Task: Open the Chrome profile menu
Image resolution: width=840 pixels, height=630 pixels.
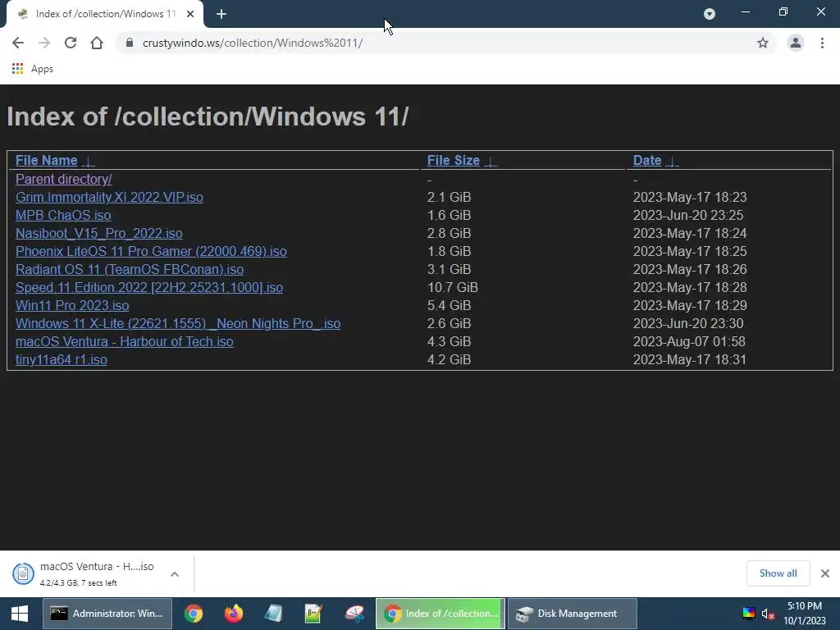Action: [x=796, y=43]
